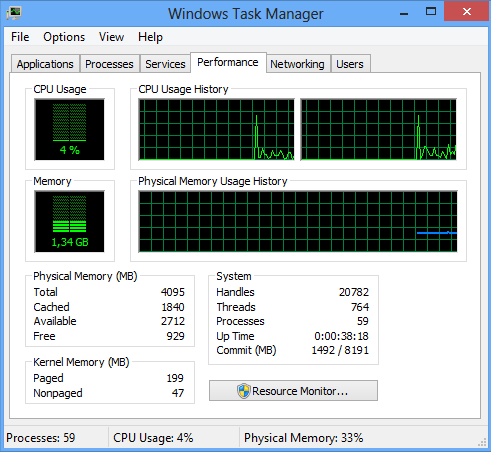Click the second CPU Usage History graph
Image resolution: width=491 pixels, height=452 pixels.
click(378, 129)
